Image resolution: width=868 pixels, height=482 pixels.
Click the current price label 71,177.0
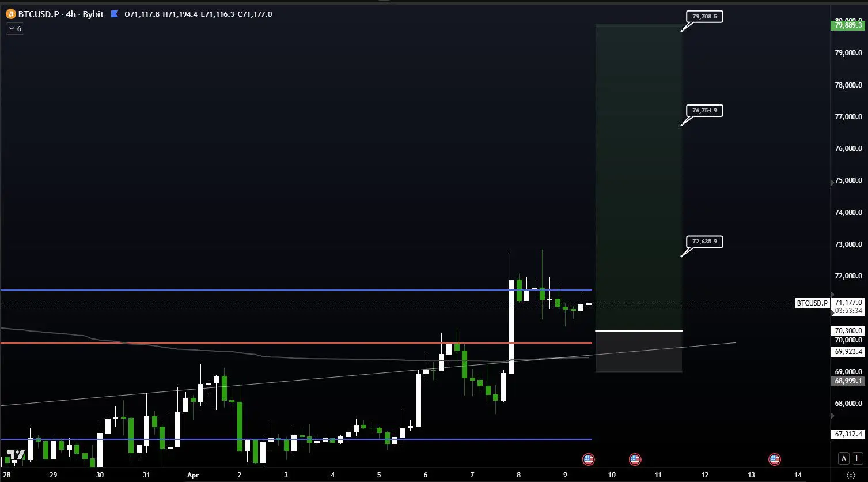click(848, 302)
